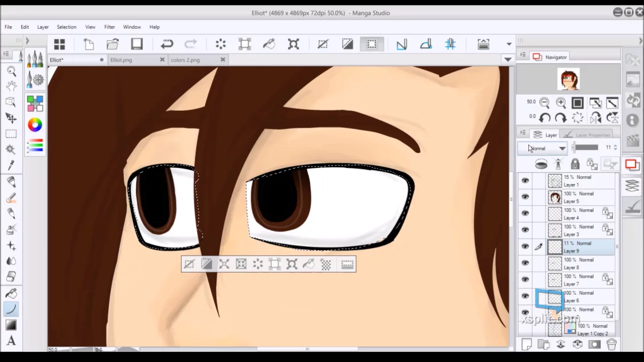Open the Edit menu
Screen dimensions: 644x362
(x=25, y=27)
